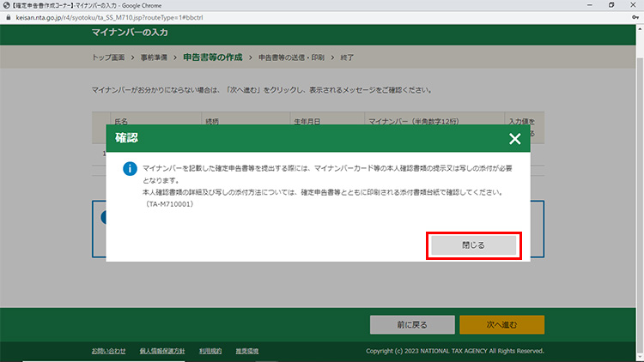Minimize the Chrome window

click(x=586, y=5)
